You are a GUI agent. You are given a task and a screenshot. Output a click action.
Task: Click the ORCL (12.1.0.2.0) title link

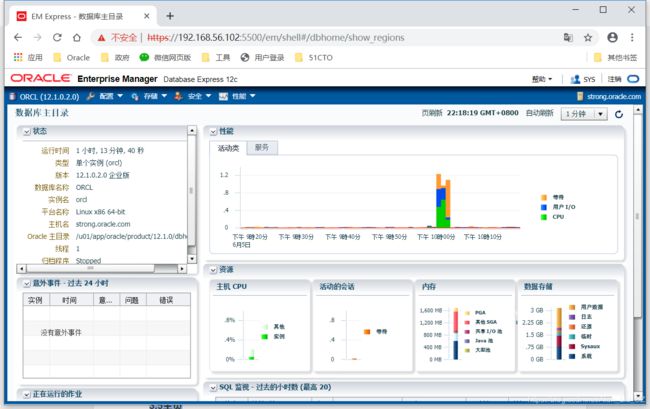tap(49, 97)
